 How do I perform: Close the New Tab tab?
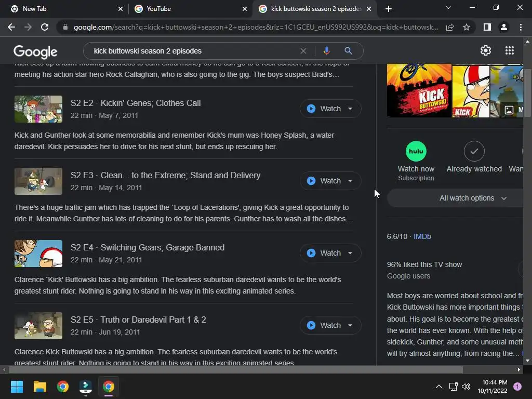click(121, 9)
